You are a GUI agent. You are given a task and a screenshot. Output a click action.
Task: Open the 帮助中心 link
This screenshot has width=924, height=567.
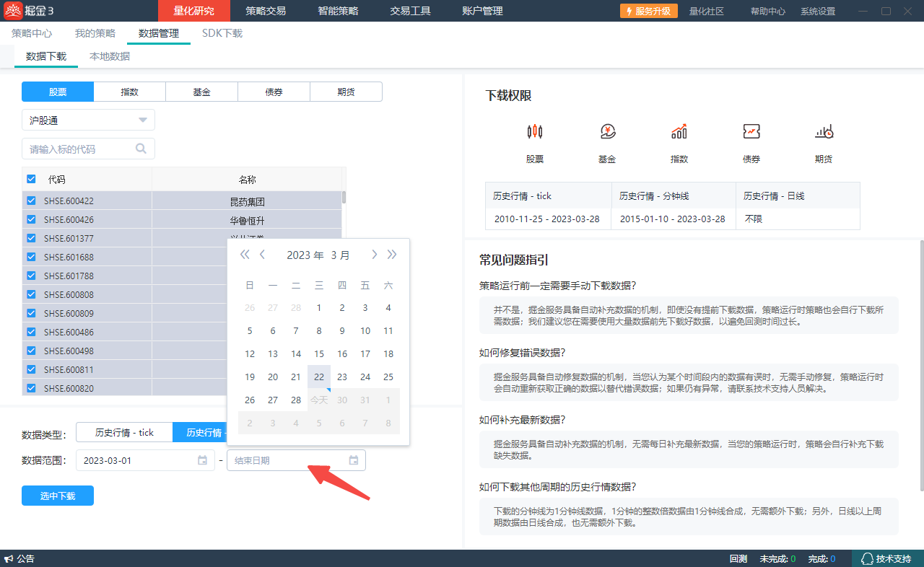coord(768,11)
